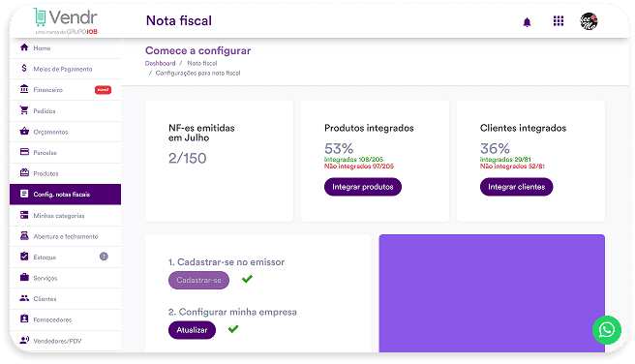The height and width of the screenshot is (364, 635).
Task: Follow the Dashboard breadcrumb link
Action: tap(161, 63)
